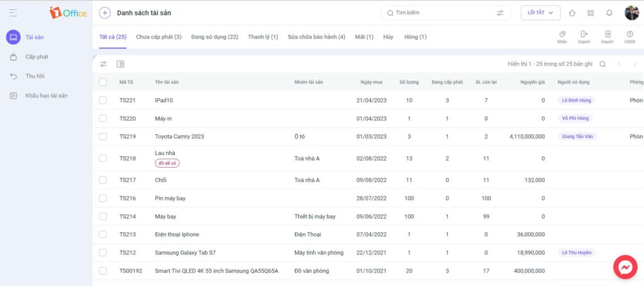
Task: Add a new asset with plus icon
Action: point(105,13)
